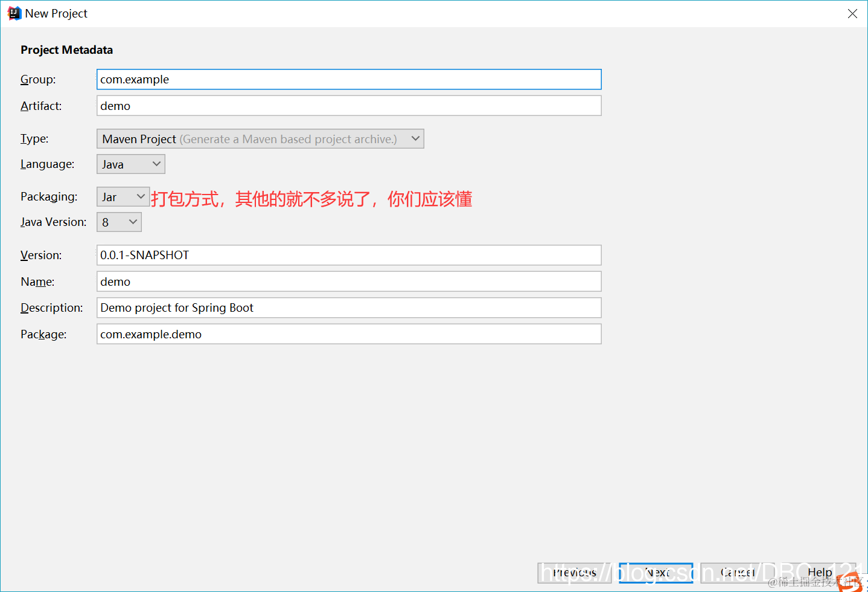The image size is (868, 592).
Task: Click the Name input field
Action: click(x=349, y=282)
